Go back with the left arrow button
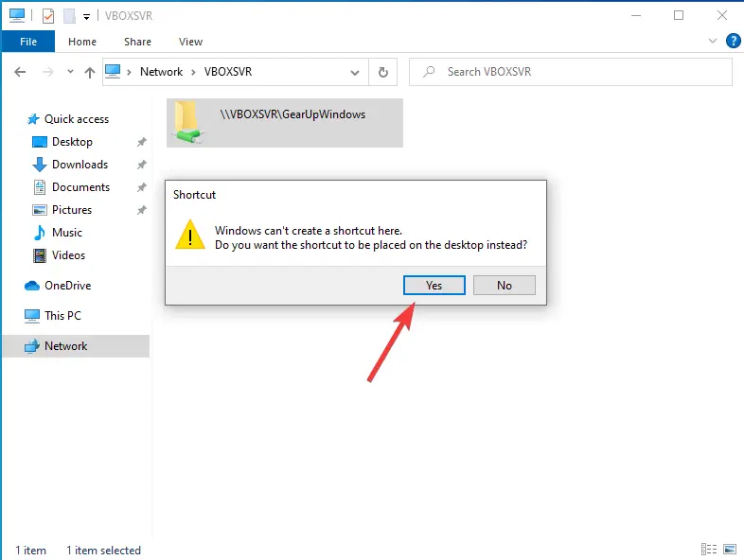The height and width of the screenshot is (560, 744). pos(20,72)
